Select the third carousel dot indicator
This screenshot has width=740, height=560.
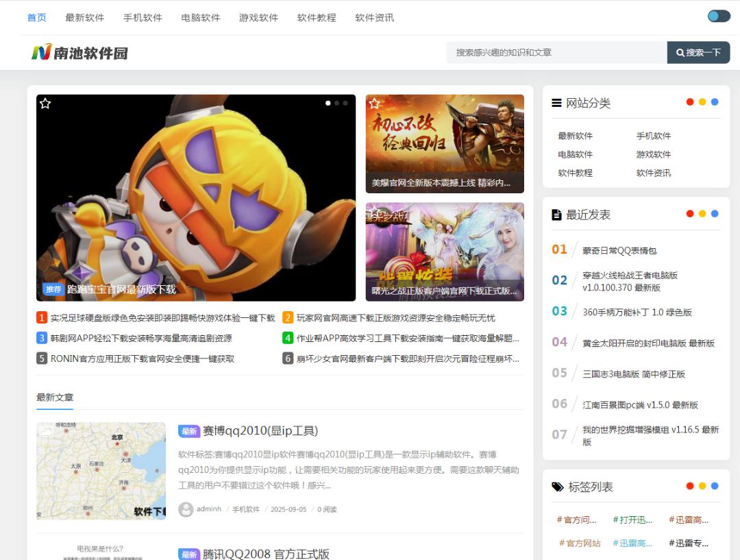point(345,103)
